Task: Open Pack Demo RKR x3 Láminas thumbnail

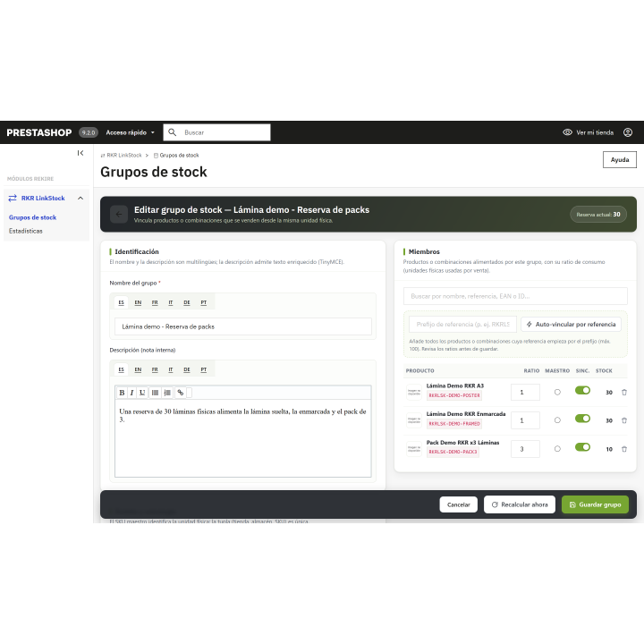Action: [x=414, y=449]
